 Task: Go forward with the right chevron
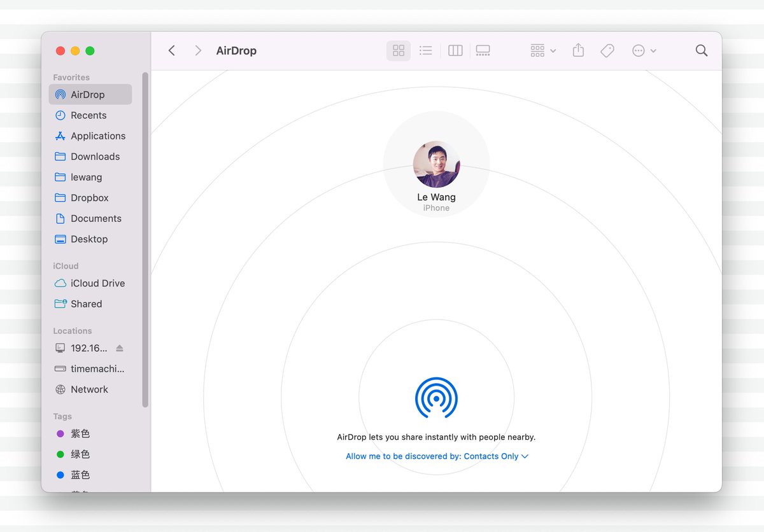point(198,50)
